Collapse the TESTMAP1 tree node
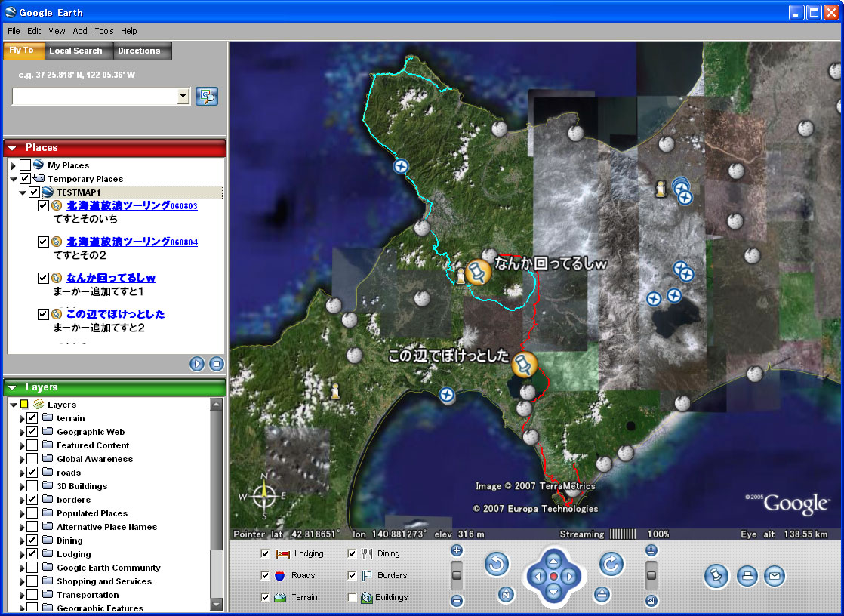The height and width of the screenshot is (616, 844). [23, 192]
